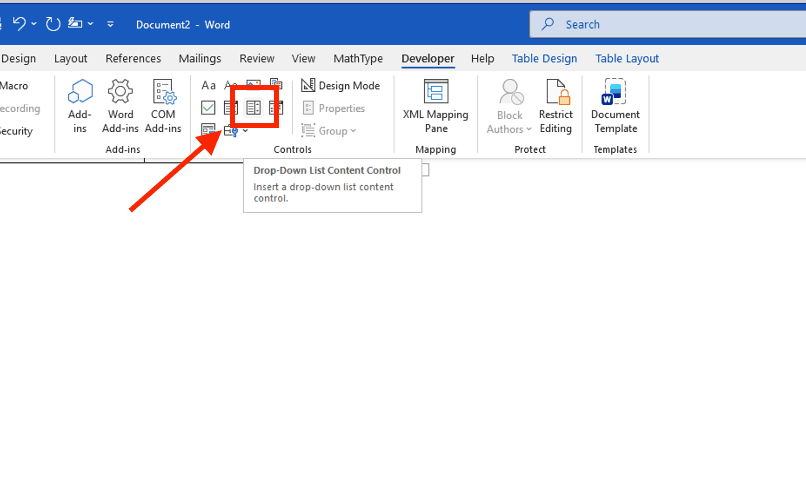
Task: Open Customize Quick Access Toolbar menu
Action: click(110, 24)
